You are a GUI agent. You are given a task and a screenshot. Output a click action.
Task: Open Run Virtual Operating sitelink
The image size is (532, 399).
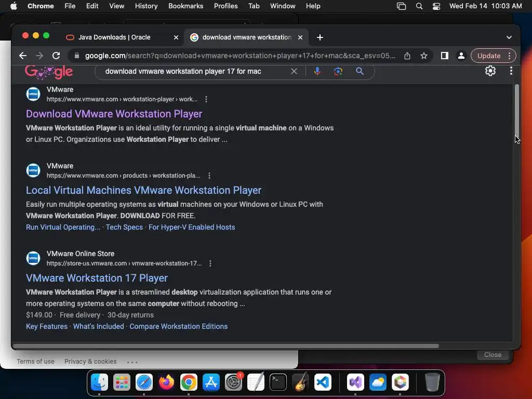click(63, 227)
